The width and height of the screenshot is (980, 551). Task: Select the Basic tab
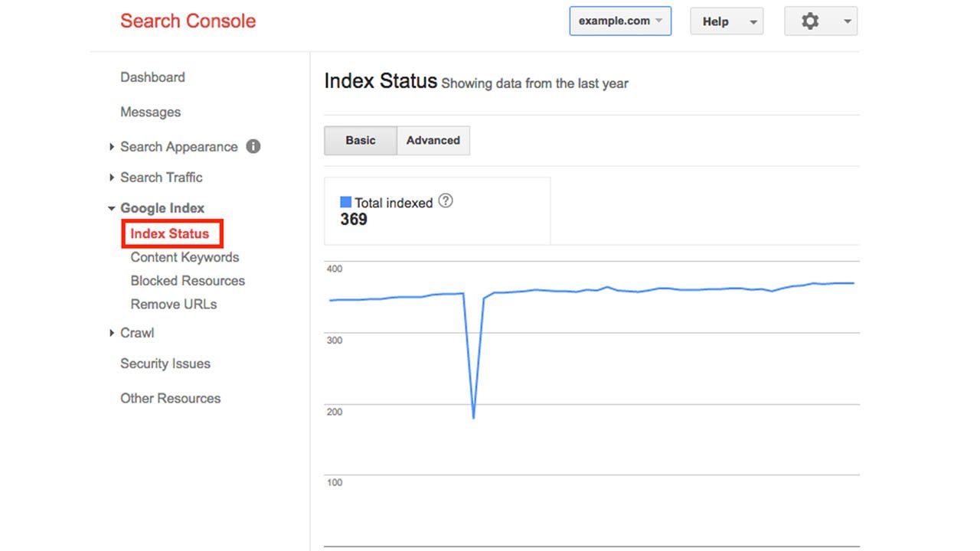360,140
